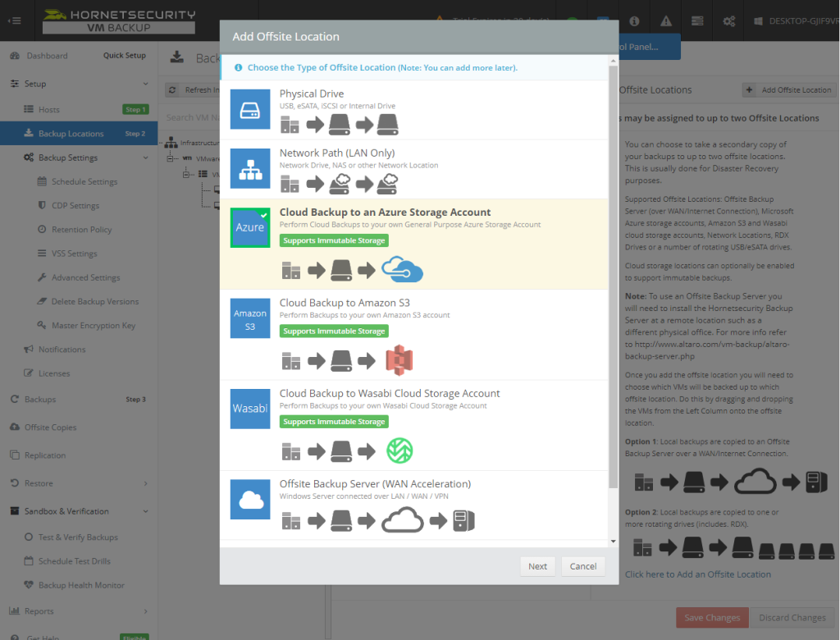
Task: Click the Refresh button in the toolbar
Action: (x=193, y=90)
